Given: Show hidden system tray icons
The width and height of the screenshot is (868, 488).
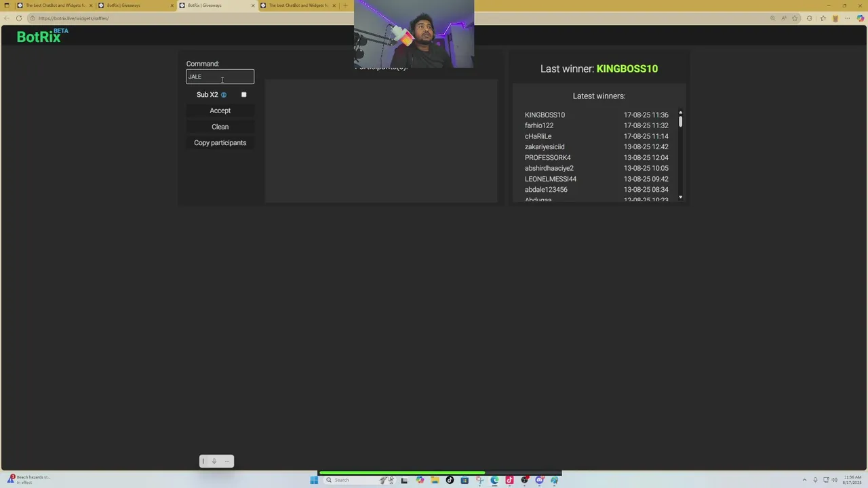Looking at the screenshot, I should click(x=804, y=480).
